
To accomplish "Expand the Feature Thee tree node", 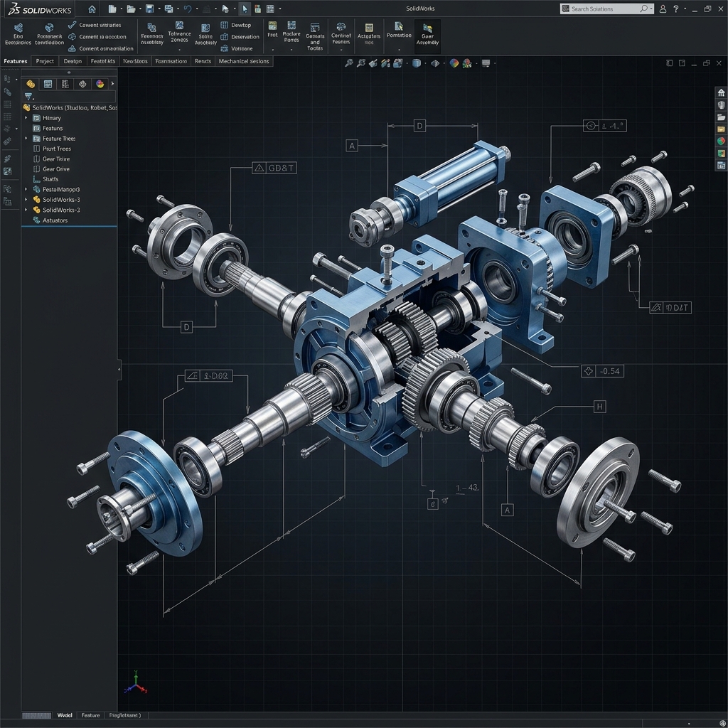I will coord(26,139).
